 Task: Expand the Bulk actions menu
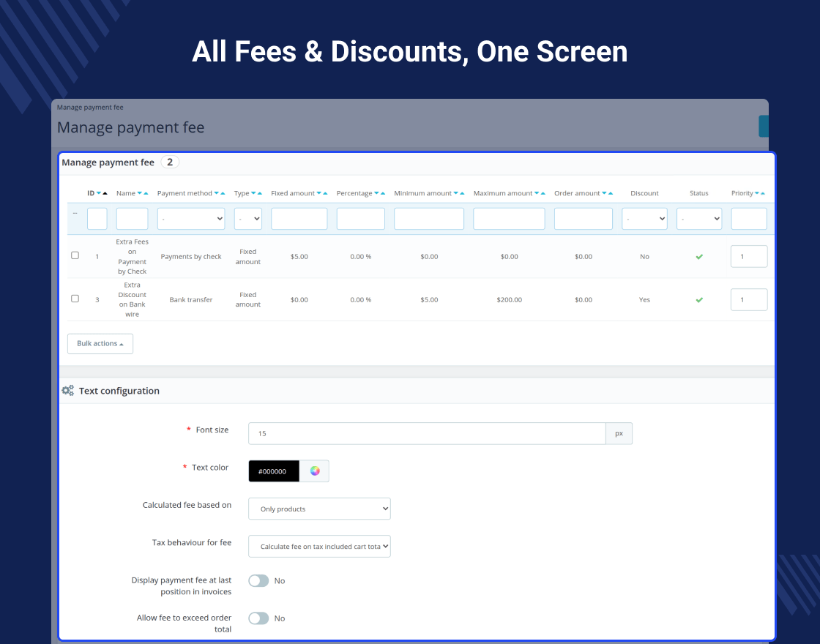(x=100, y=343)
